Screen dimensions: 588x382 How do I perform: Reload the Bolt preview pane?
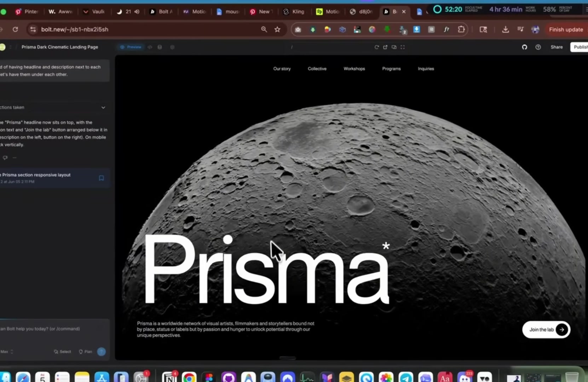coord(376,47)
